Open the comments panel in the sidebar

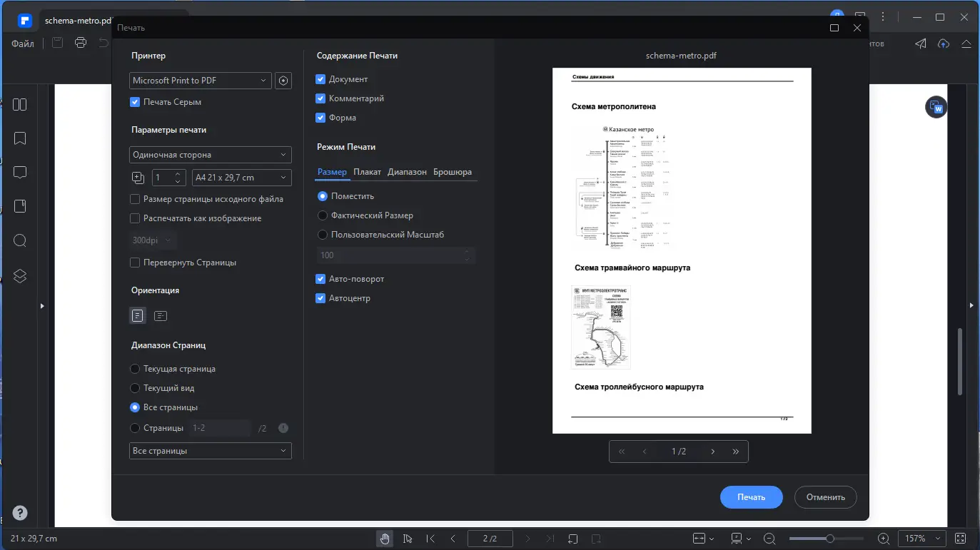coord(20,173)
